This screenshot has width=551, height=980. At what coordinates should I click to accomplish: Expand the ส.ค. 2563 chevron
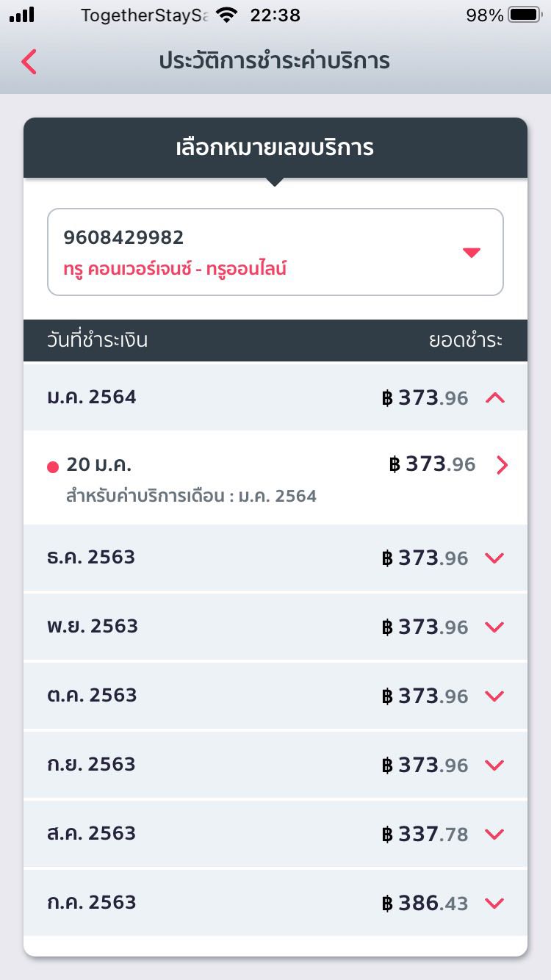[495, 835]
